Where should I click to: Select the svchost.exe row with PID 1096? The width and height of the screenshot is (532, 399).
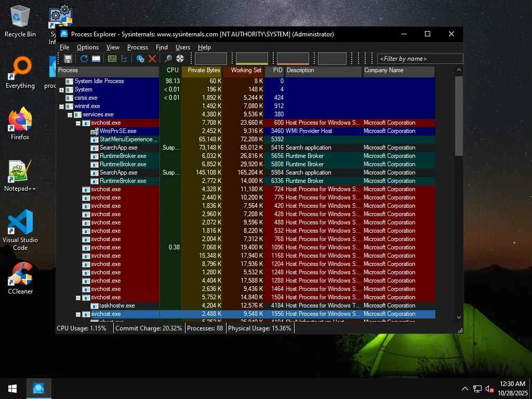point(246,247)
